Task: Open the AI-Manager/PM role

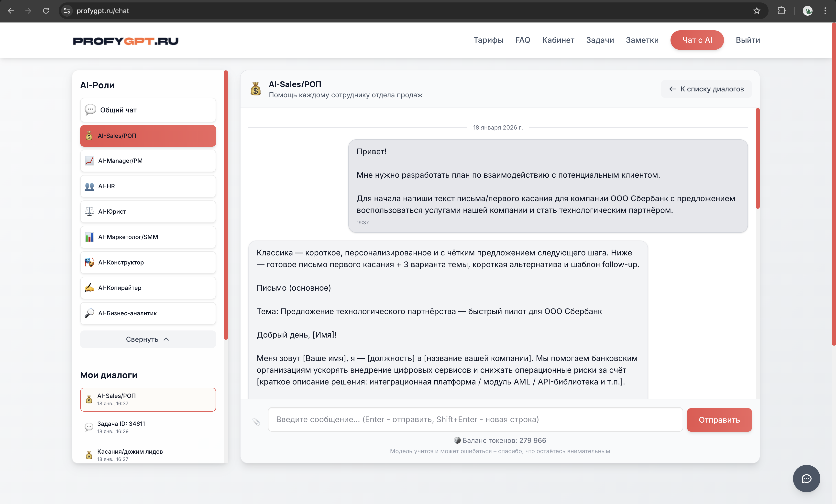Action: click(x=148, y=161)
